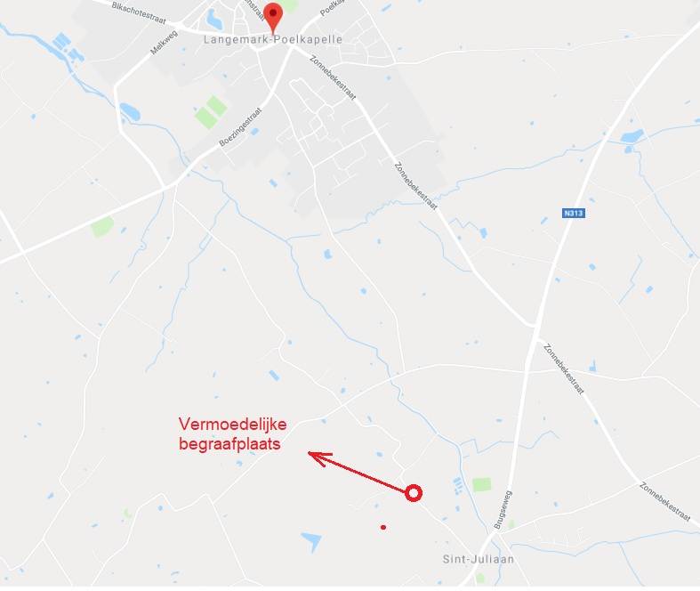Select the Langemark-Poelkapelle town label
700x591 pixels.
[x=273, y=40]
